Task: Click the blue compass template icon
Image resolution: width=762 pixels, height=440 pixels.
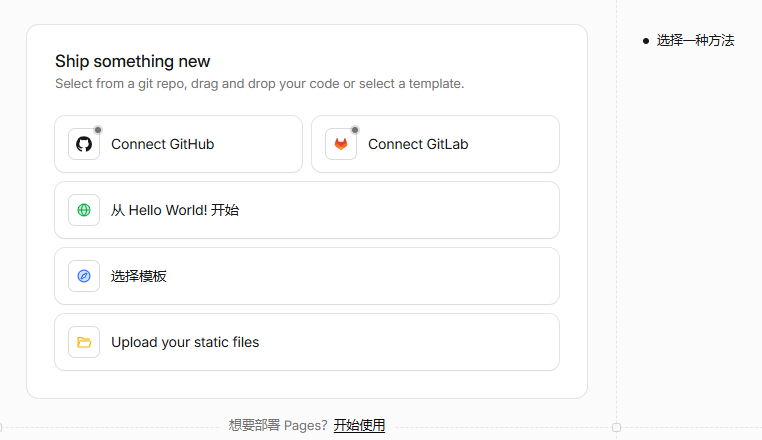Action: 84,276
